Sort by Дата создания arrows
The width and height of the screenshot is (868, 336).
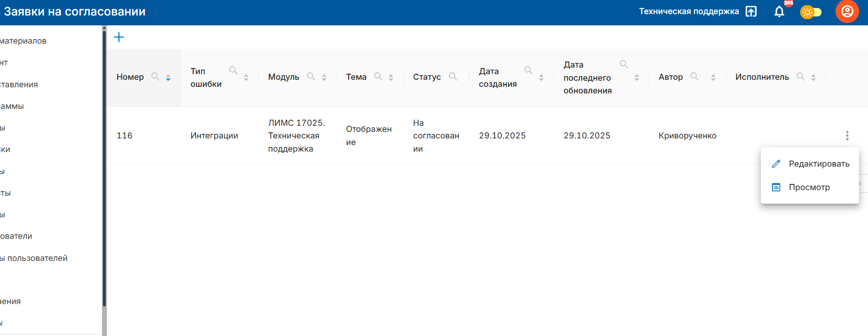[x=541, y=78]
